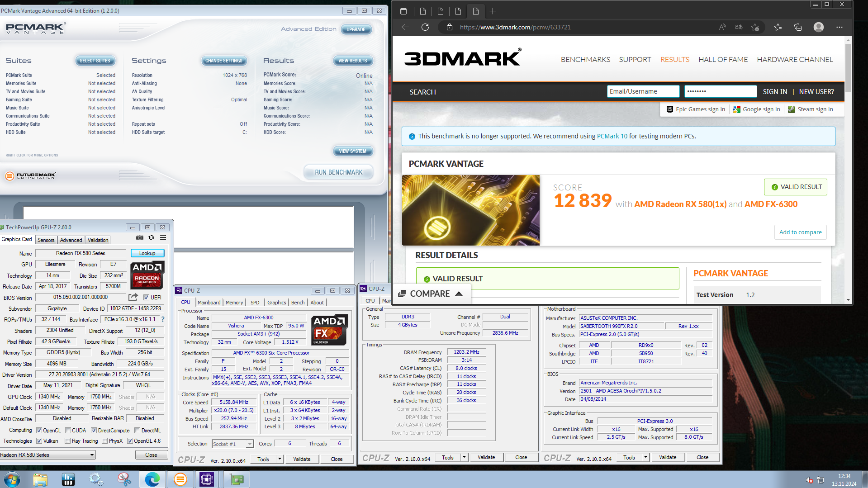This screenshot has width=868, height=488.
Task: Open the SPD tab in CPU-Z
Action: (x=255, y=303)
